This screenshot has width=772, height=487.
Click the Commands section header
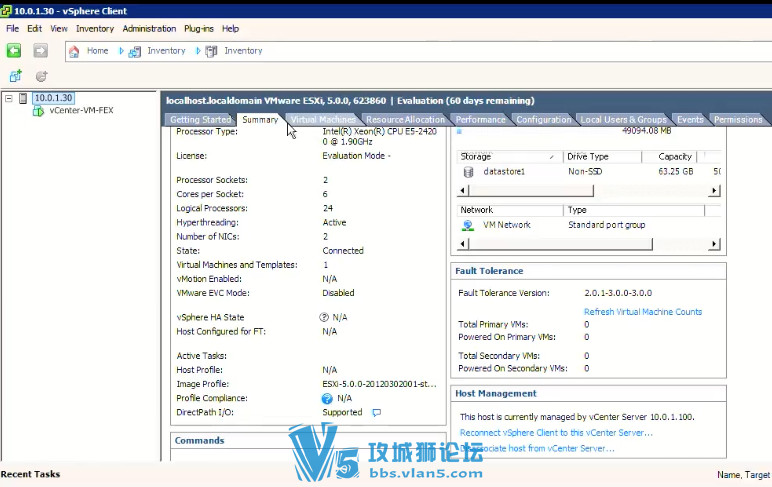(199, 441)
